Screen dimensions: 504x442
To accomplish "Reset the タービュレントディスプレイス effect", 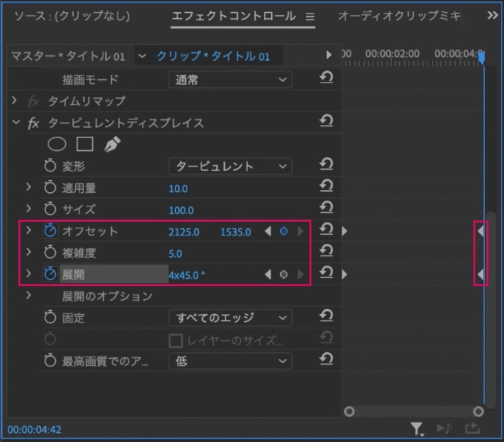I will point(326,121).
